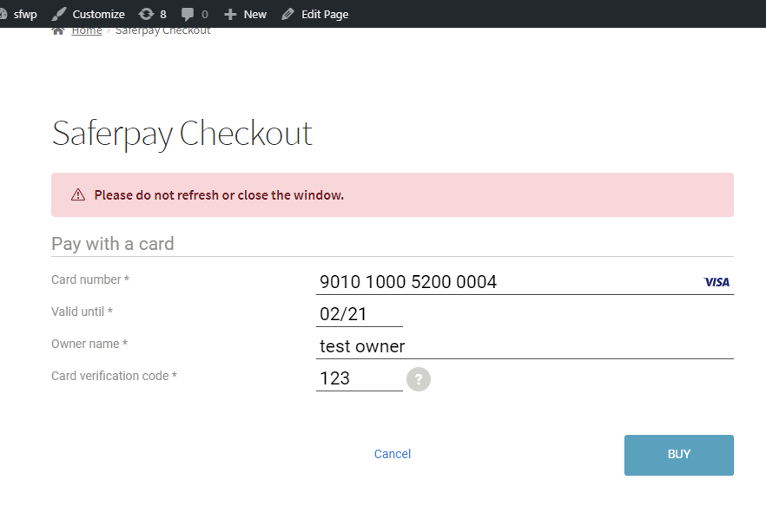Open the pending updates icon showing 8
This screenshot has height=532, width=766.
(x=146, y=14)
